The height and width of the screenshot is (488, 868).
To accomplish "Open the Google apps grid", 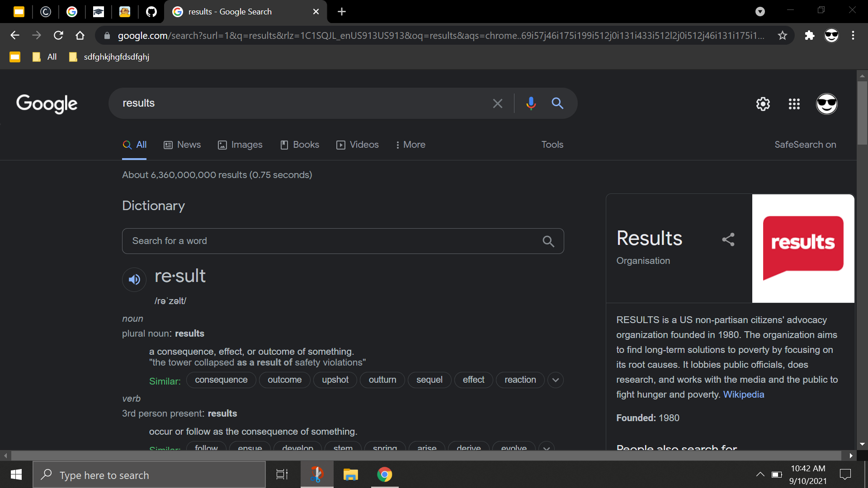I will (x=794, y=104).
